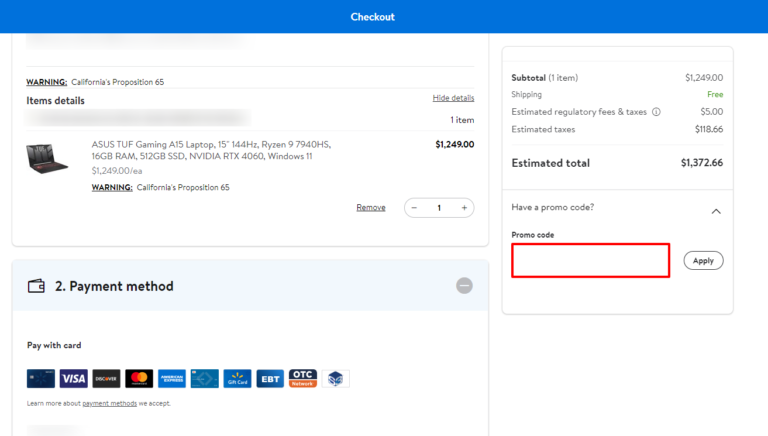The height and width of the screenshot is (436, 768).
Task: Click the ASUS TUF laptop thumbnail
Action: point(47,158)
